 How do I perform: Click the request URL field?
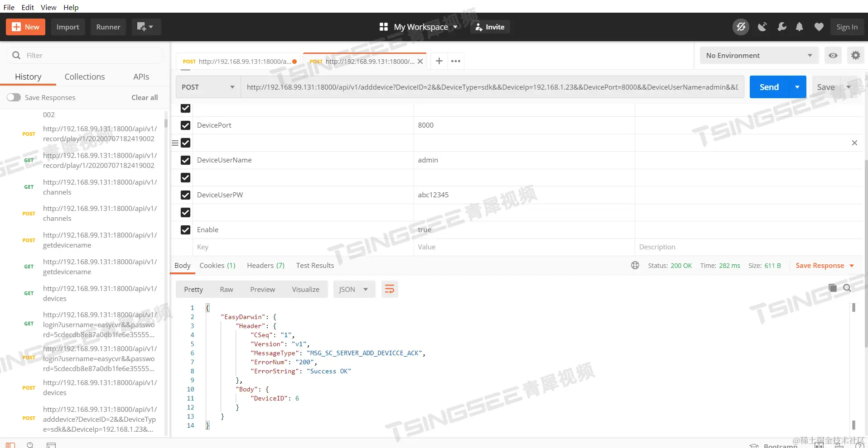[x=492, y=87]
